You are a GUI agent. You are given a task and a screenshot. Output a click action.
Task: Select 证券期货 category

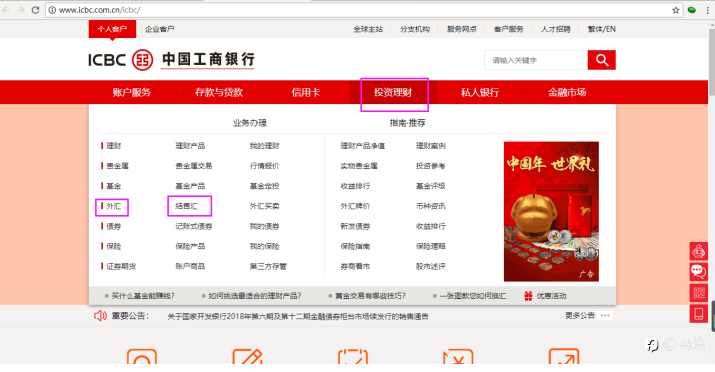[x=121, y=266]
